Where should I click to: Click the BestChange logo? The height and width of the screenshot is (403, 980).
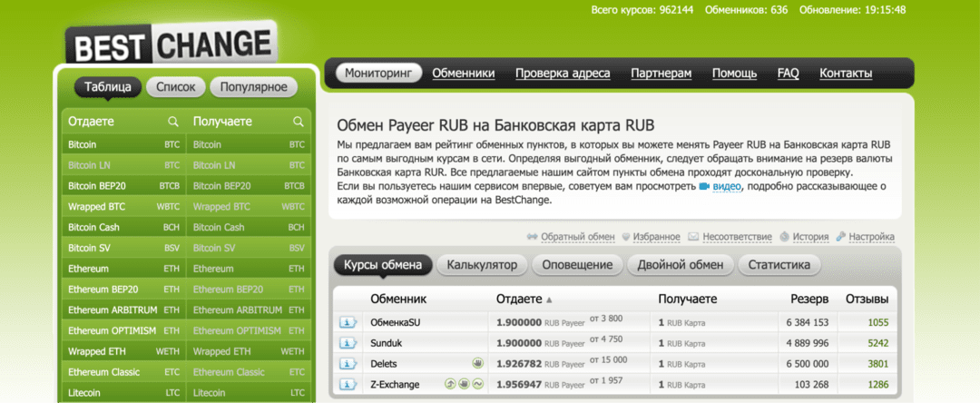point(171,43)
